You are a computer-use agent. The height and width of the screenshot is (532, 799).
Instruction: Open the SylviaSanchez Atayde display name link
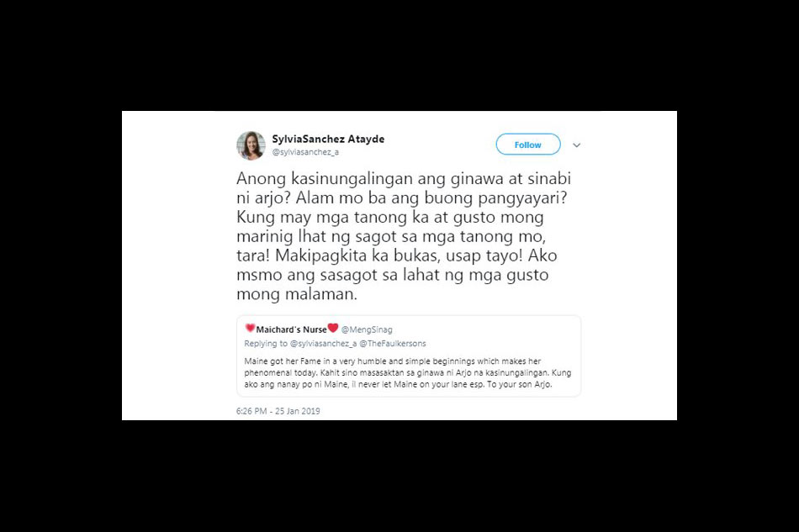click(x=328, y=139)
